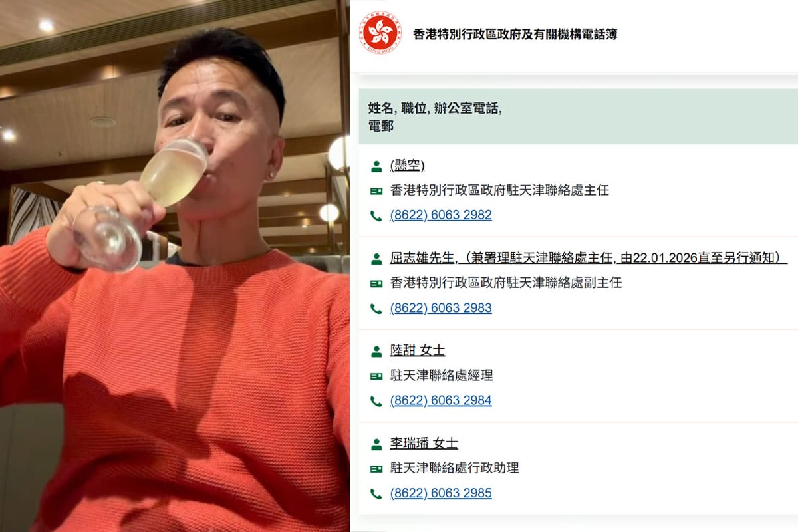
Task: Dial phone link (8622) 6063 2982
Action: (441, 215)
